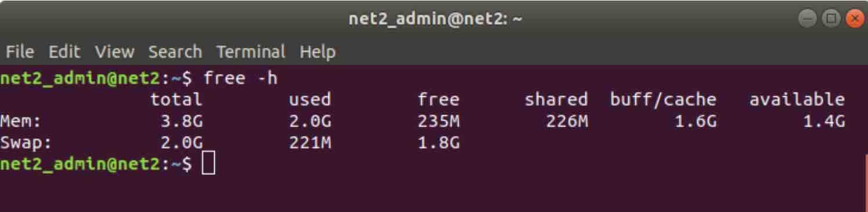Open the File menu
868x212 pixels.
pyautogui.click(x=20, y=52)
